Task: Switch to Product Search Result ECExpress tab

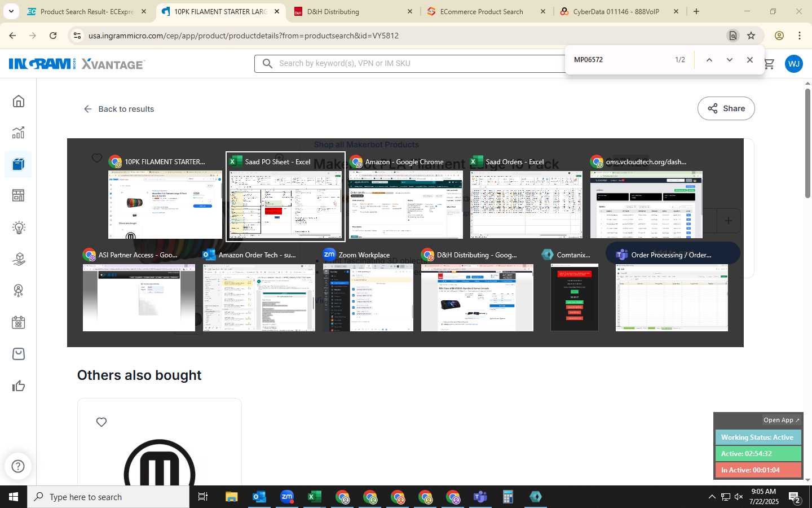Action: pyautogui.click(x=87, y=11)
